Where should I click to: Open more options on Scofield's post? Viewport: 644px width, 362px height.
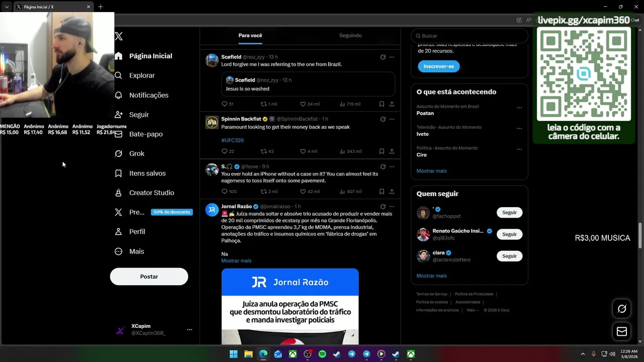(x=392, y=57)
